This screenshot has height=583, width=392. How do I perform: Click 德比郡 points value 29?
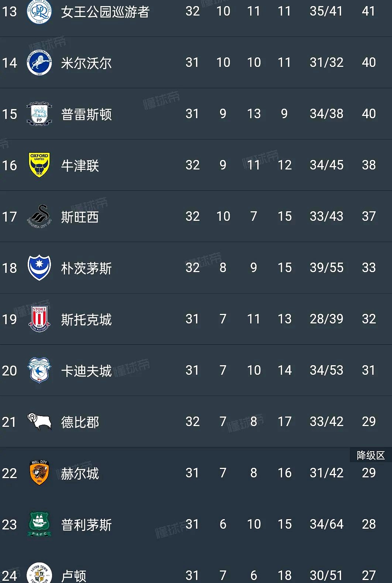click(369, 422)
